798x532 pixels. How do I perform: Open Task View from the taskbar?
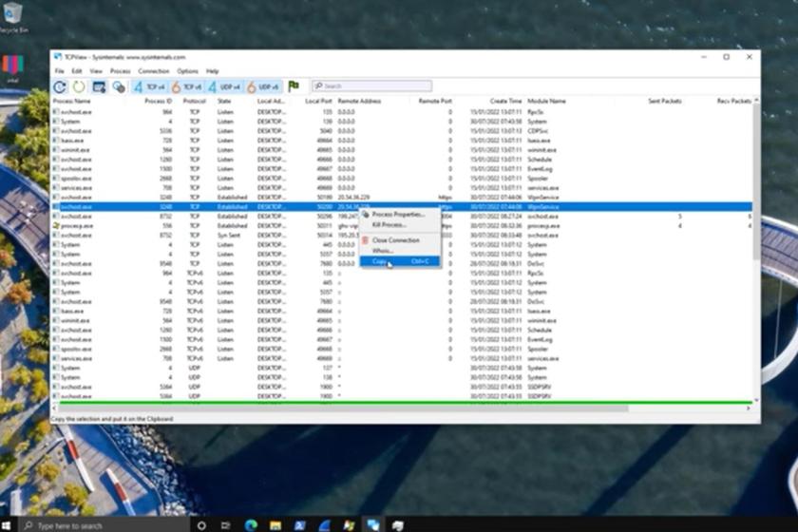tap(226, 525)
